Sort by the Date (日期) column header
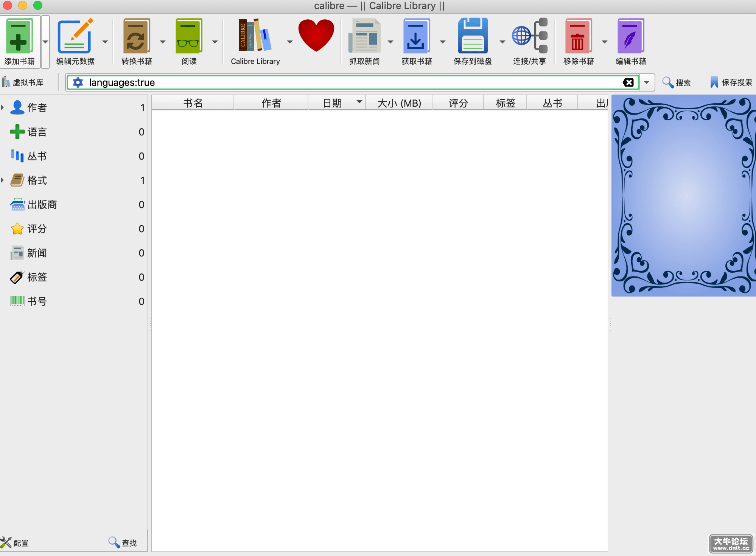 337,103
